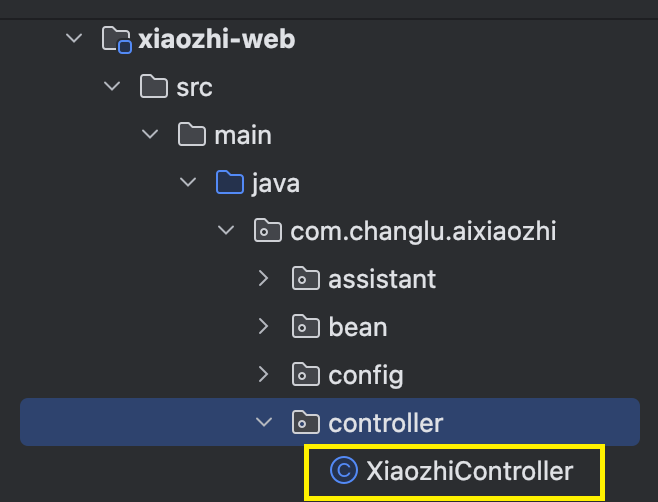Expand the assistant package chevron
The width and height of the screenshot is (658, 502).
coord(264,278)
